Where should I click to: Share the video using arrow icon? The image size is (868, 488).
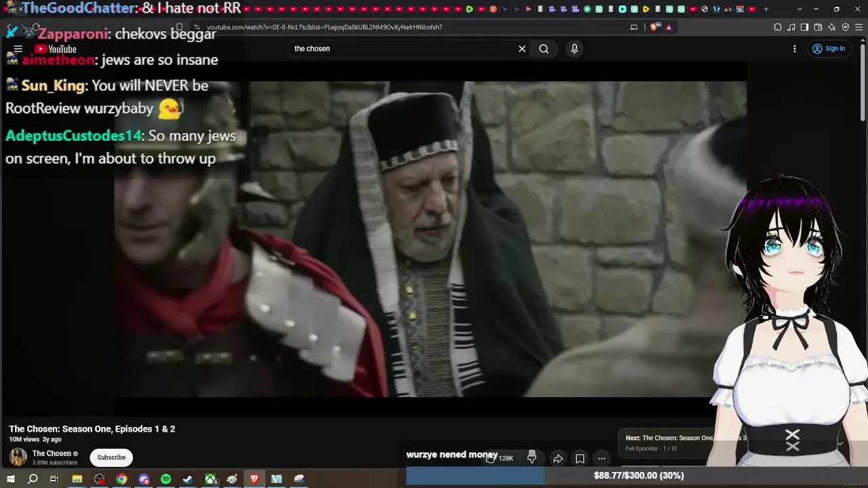pos(558,459)
